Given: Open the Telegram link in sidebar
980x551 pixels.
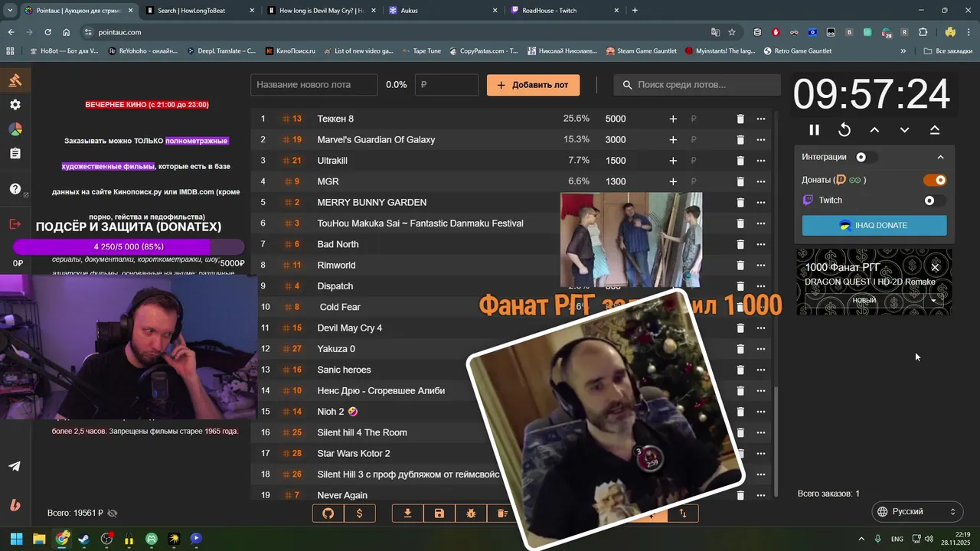Looking at the screenshot, I should pyautogui.click(x=15, y=467).
